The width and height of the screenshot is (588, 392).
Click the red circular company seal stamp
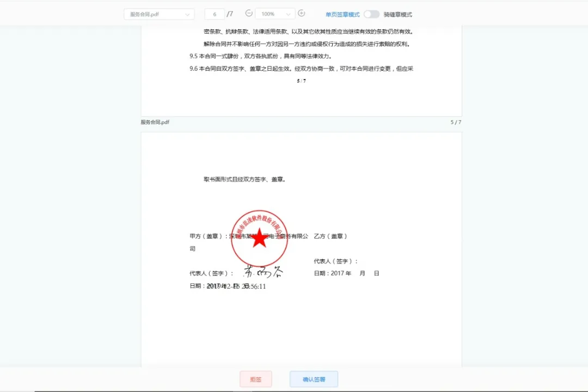(260, 238)
